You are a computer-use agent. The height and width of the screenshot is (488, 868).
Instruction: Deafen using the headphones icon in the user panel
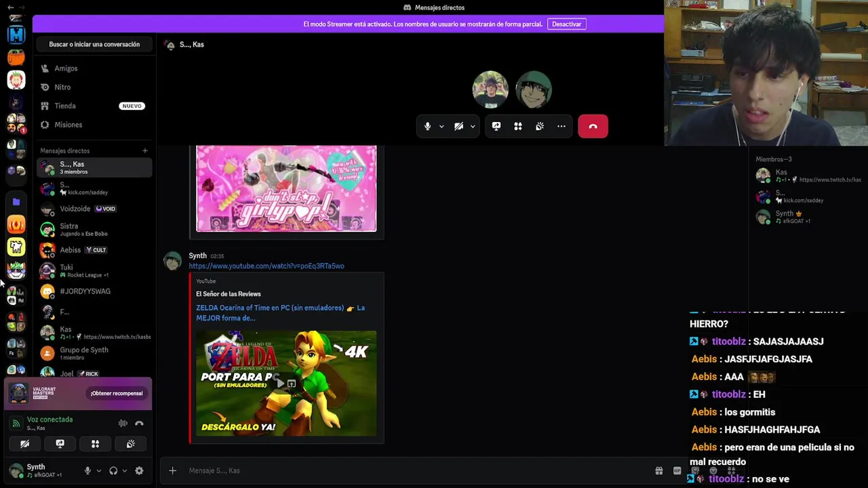tap(113, 470)
